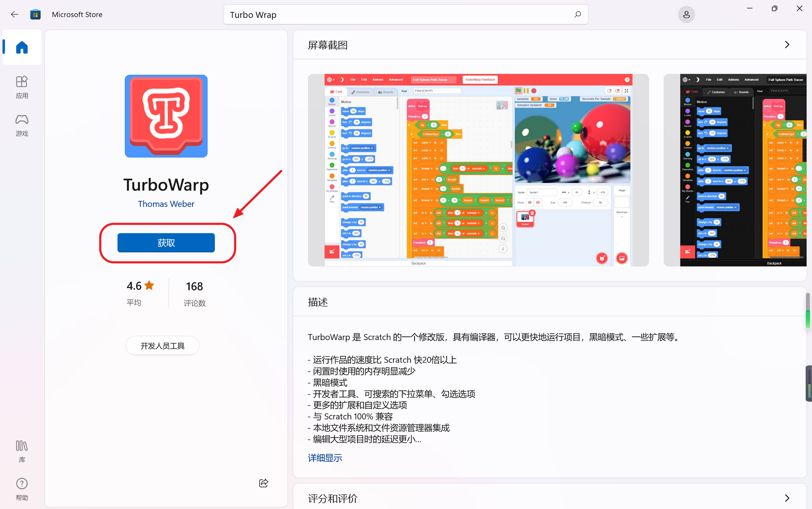This screenshot has height=509, width=812.
Task: Click the 获取 button to install
Action: tap(166, 243)
